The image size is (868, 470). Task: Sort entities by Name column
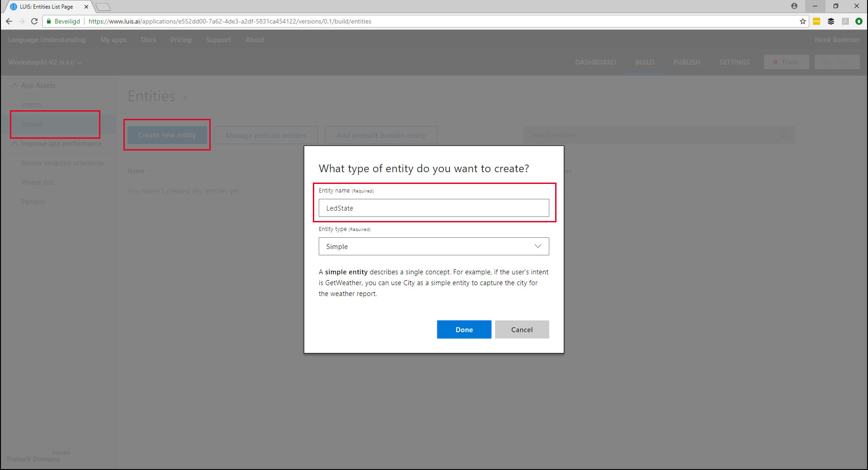141,171
